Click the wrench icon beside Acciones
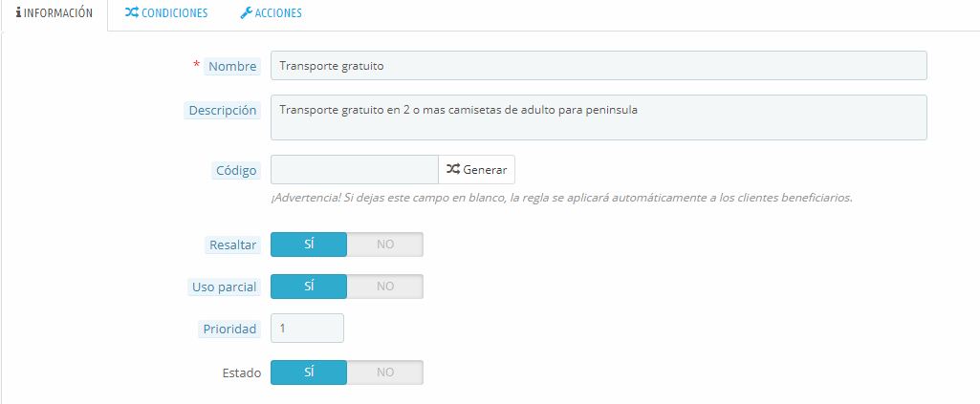 click(x=246, y=13)
